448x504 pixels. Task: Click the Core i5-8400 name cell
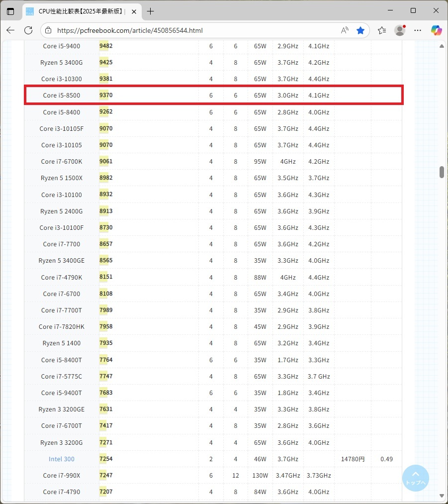pos(61,112)
